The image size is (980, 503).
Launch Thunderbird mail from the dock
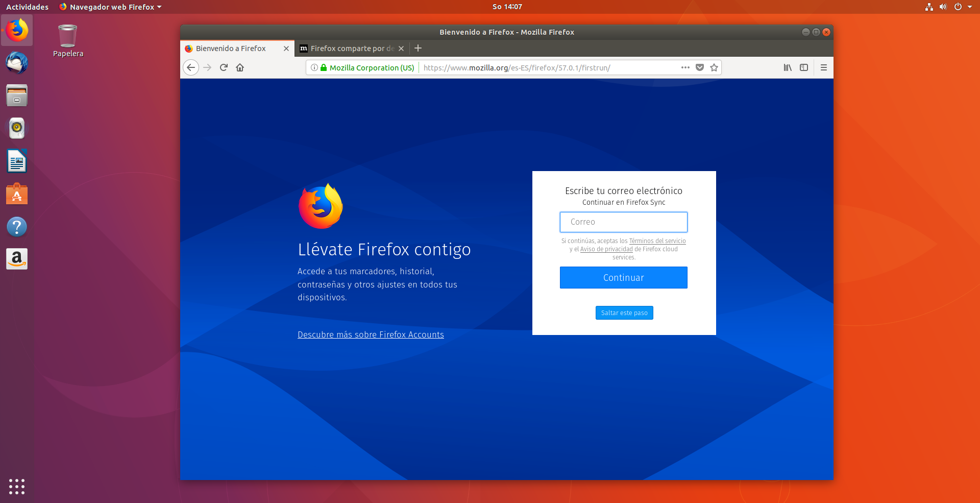(x=17, y=63)
